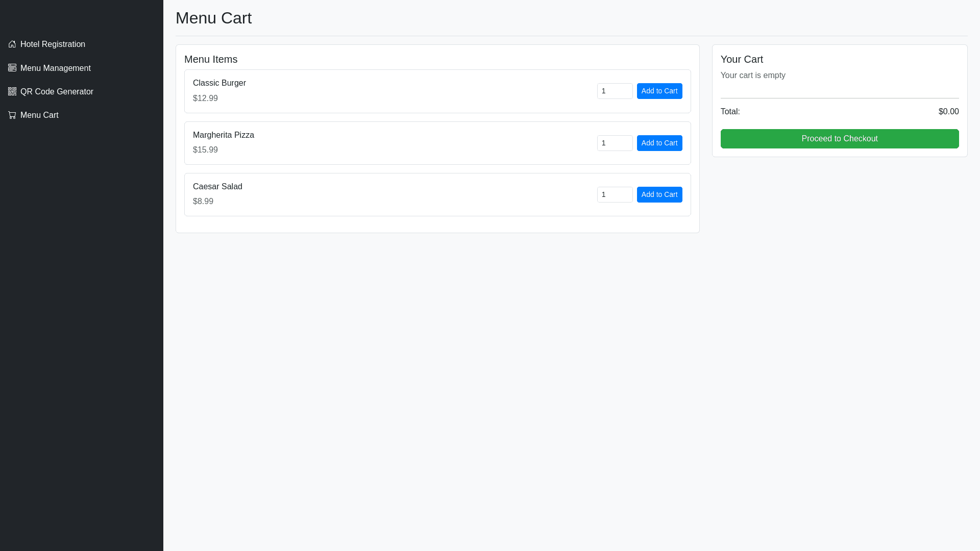This screenshot has height=551, width=980.
Task: Click the cart total amount $0.00
Action: (x=948, y=112)
